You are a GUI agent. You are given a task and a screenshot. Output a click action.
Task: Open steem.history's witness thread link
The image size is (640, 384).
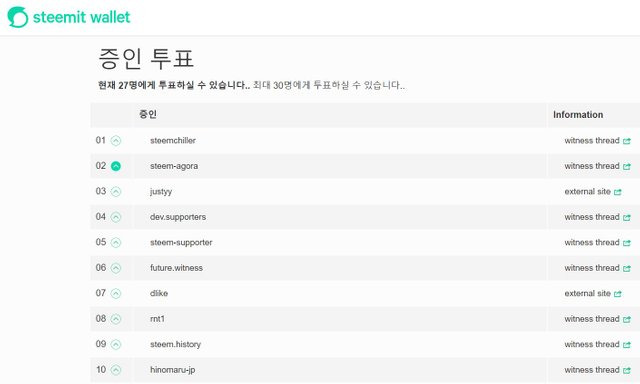[597, 344]
